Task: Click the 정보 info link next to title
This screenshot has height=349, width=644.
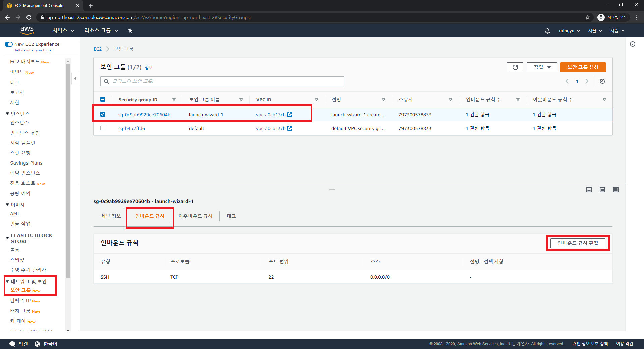Action: point(149,68)
